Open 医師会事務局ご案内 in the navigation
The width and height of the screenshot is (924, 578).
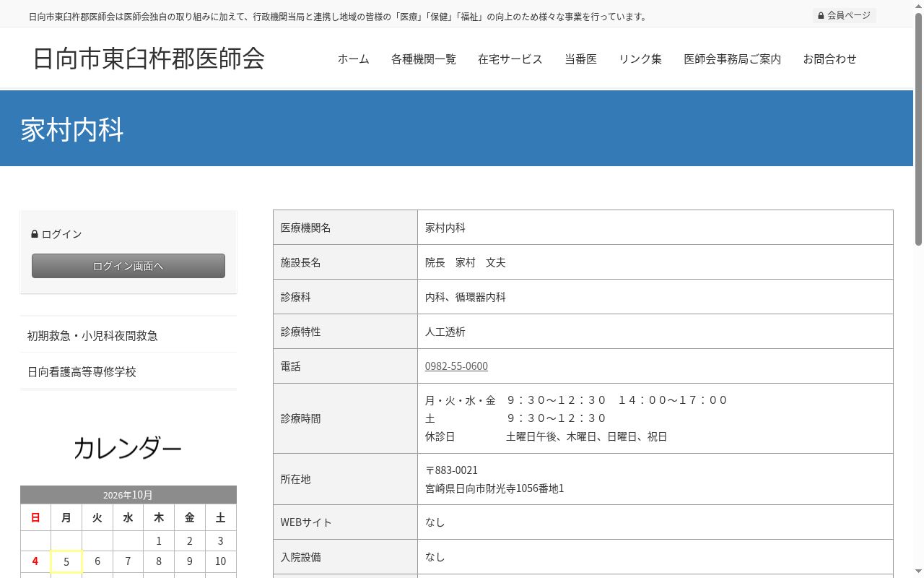(x=733, y=59)
